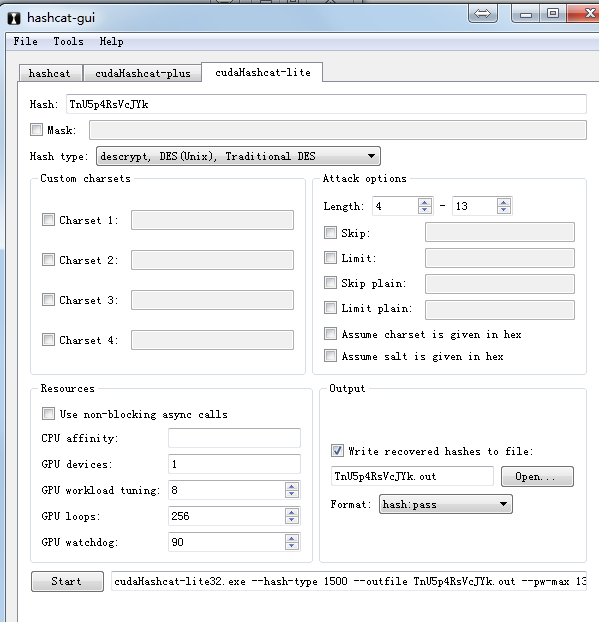This screenshot has height=622, width=599.
Task: Increase the minimum Length value
Action: coord(425,202)
